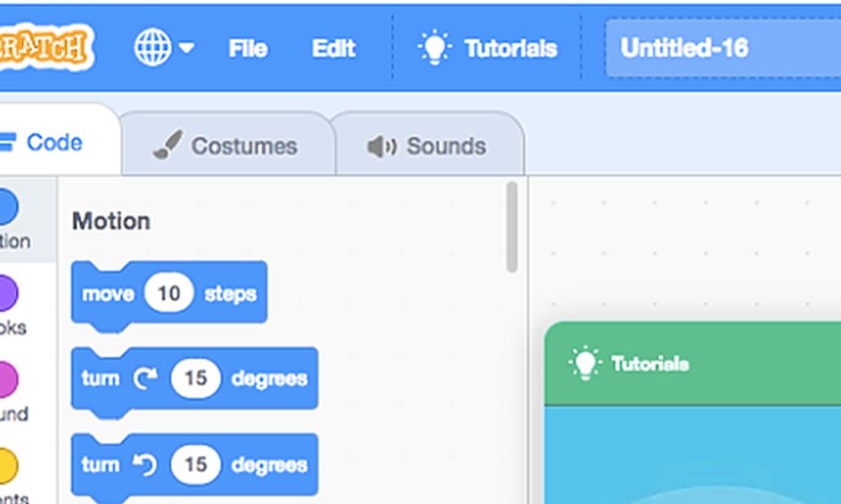Screen dimensions: 841x504
Task: Click the Motion heading in block palette
Action: (111, 221)
